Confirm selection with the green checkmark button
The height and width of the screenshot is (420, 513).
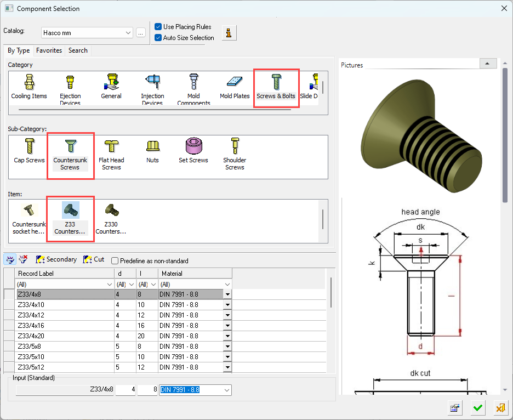(478, 407)
